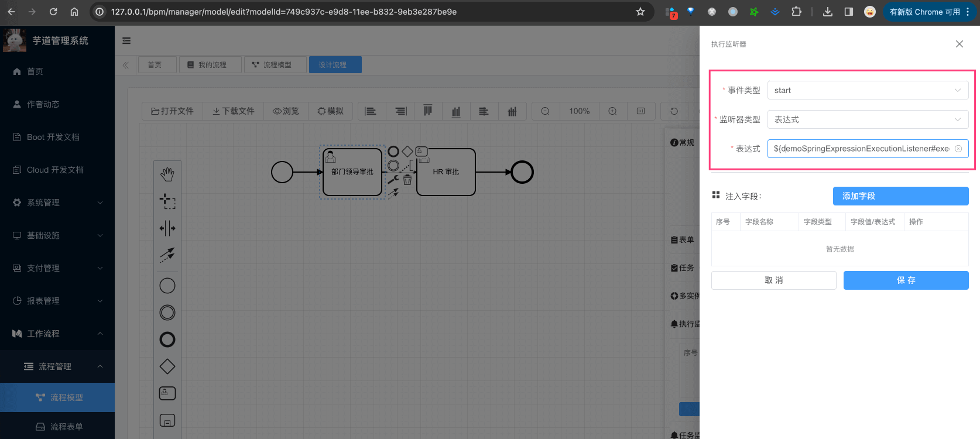980x439 pixels.
Task: Click the zoom out magnifier icon
Action: pyautogui.click(x=545, y=111)
